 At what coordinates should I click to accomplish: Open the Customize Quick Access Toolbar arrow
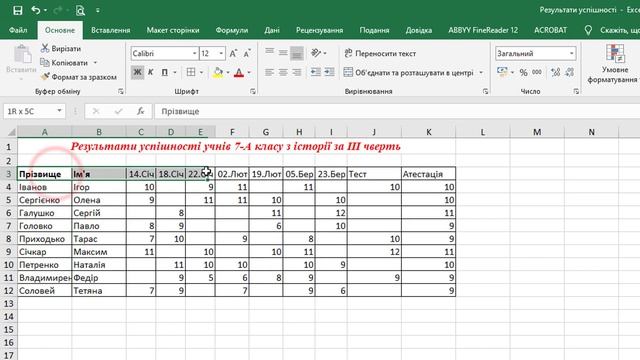pyautogui.click(x=98, y=11)
